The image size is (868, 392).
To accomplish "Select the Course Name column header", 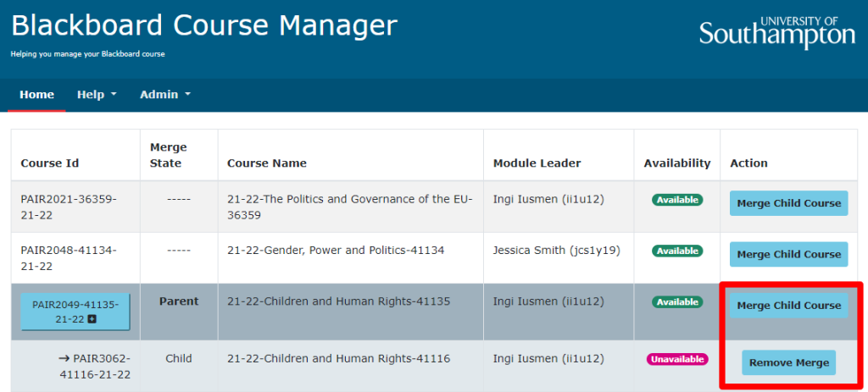I will (x=267, y=163).
